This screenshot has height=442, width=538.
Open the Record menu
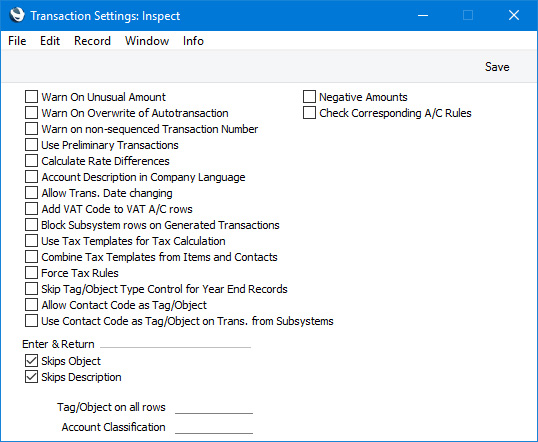[x=92, y=41]
